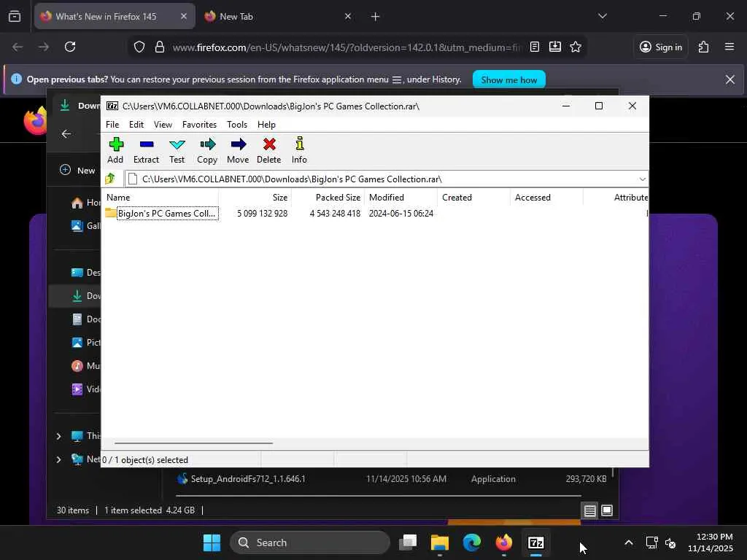The height and width of the screenshot is (560, 747).
Task: Click the Firefox back arrow
Action: [18, 47]
